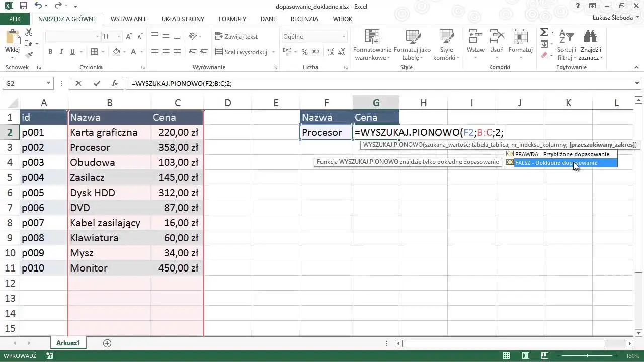Expand the Name Box dropdown arrow

click(x=48, y=84)
